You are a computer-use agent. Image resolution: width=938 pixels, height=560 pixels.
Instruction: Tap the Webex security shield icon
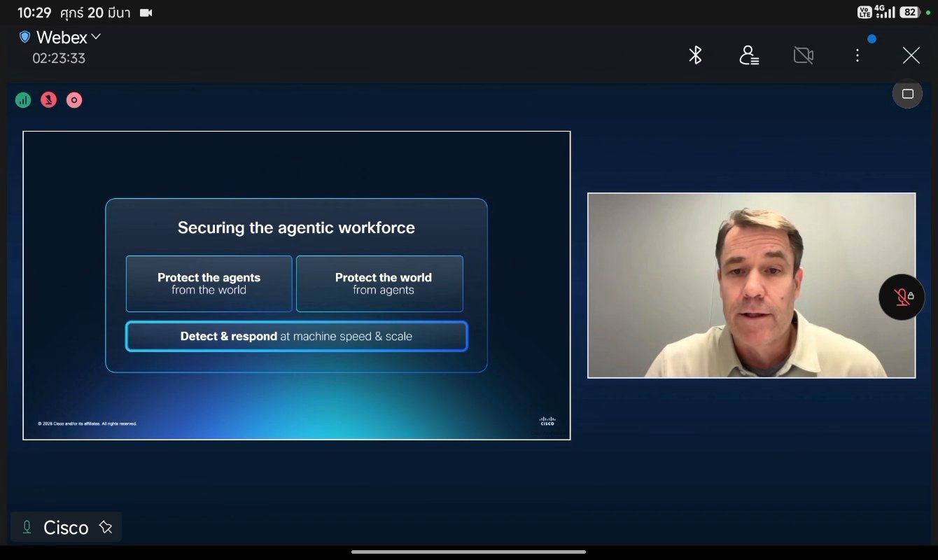25,36
